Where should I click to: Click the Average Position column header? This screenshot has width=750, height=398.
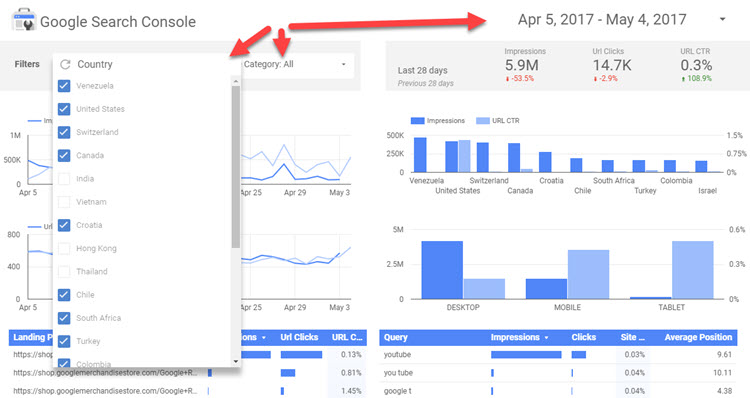pos(698,337)
